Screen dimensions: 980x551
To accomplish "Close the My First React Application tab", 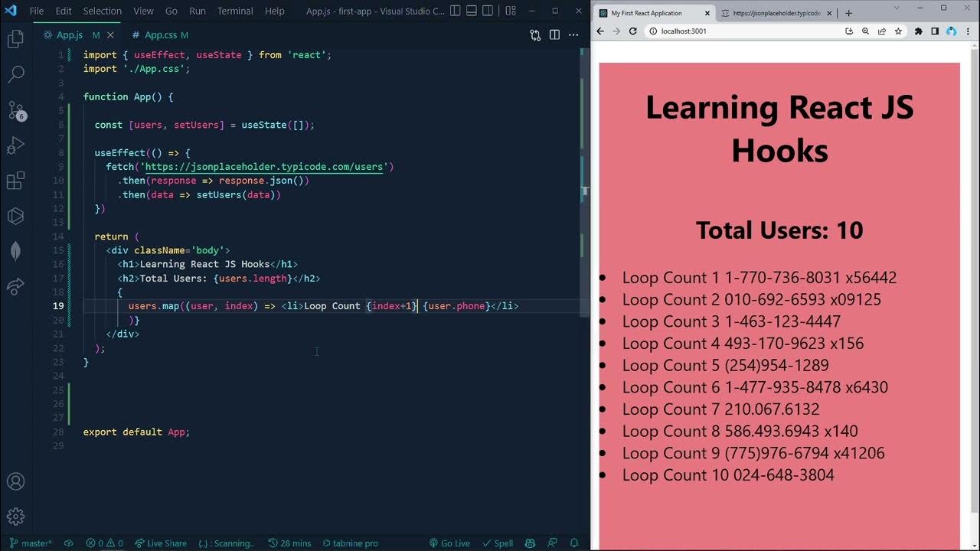I will coord(707,13).
